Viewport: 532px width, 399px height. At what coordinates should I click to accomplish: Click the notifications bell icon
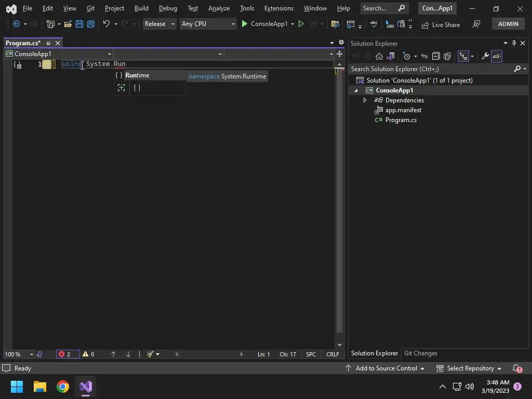[x=517, y=368]
